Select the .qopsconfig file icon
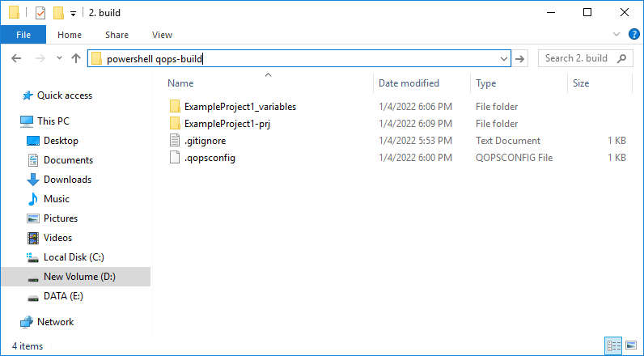 pos(175,158)
